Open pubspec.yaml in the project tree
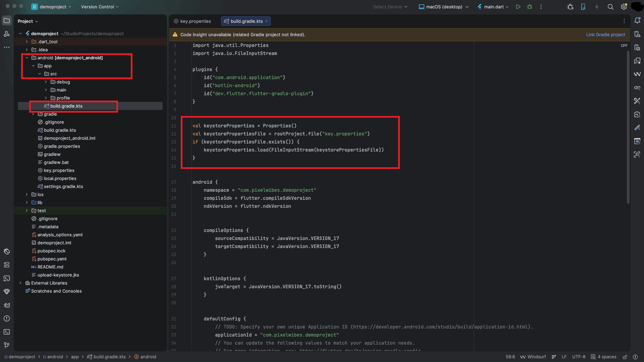The height and width of the screenshot is (362, 644). pyautogui.click(x=52, y=259)
